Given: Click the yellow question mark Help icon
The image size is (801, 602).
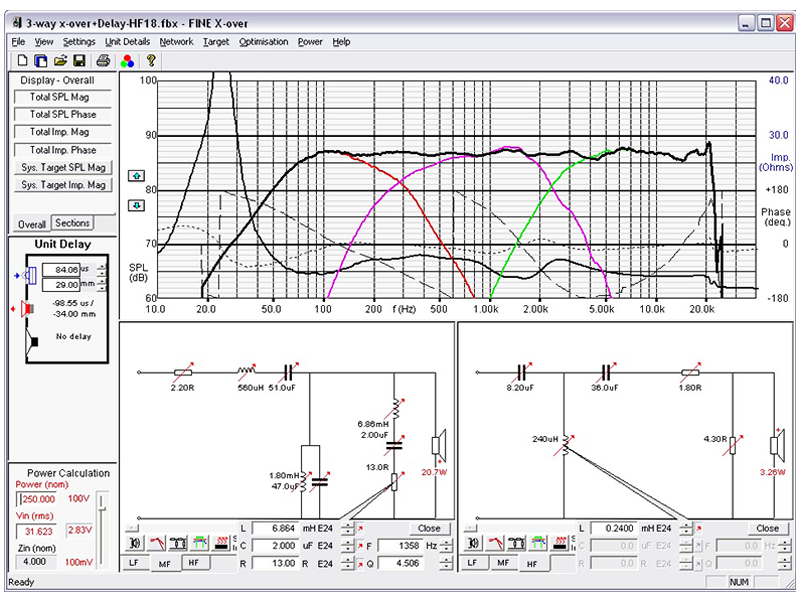Looking at the screenshot, I should (151, 60).
